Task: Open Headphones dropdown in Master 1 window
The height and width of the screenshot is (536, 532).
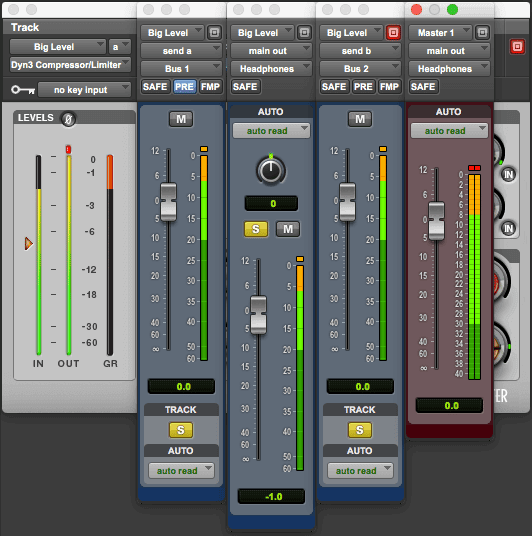Action: pos(449,69)
